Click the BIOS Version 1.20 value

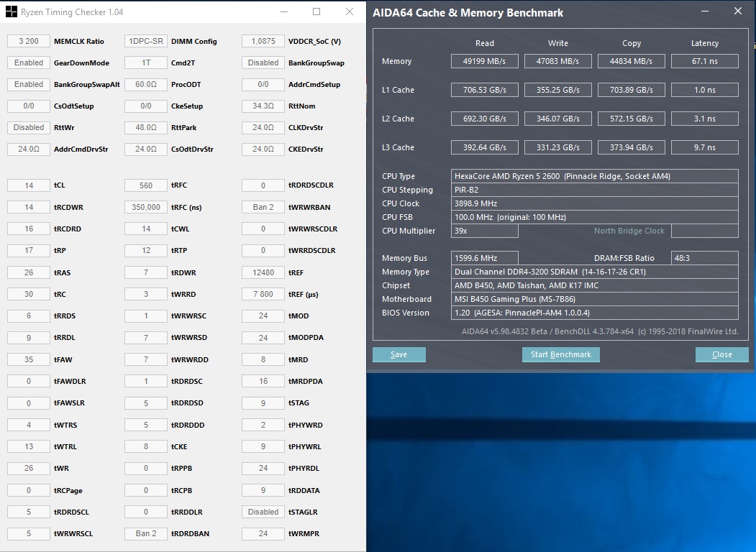coord(594,313)
